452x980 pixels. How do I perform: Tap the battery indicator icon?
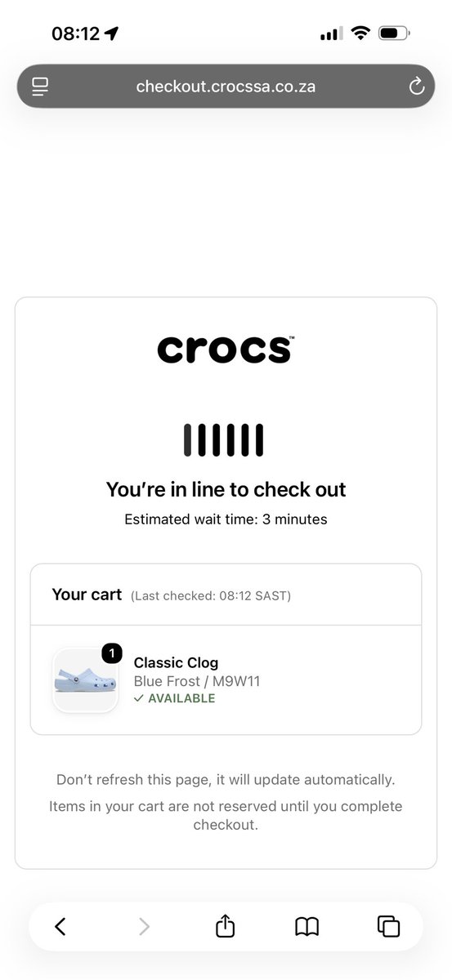(395, 33)
